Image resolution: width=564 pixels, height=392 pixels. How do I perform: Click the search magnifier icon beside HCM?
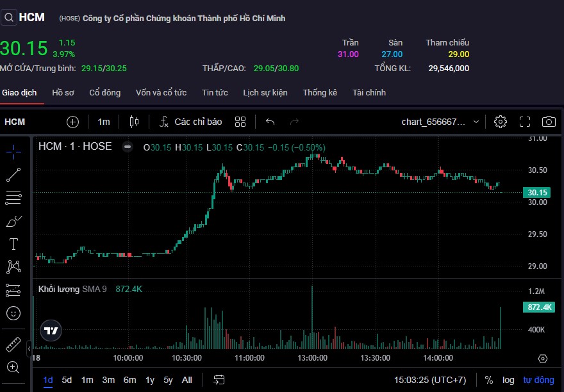pos(8,18)
